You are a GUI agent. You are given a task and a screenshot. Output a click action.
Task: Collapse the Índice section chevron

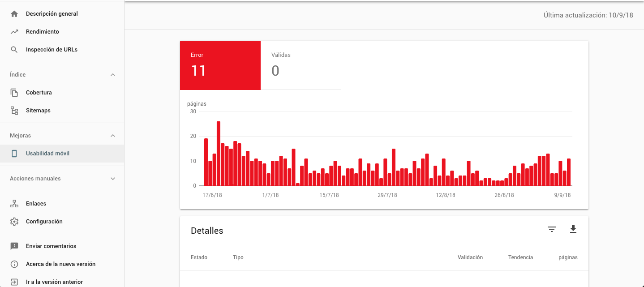coord(113,75)
